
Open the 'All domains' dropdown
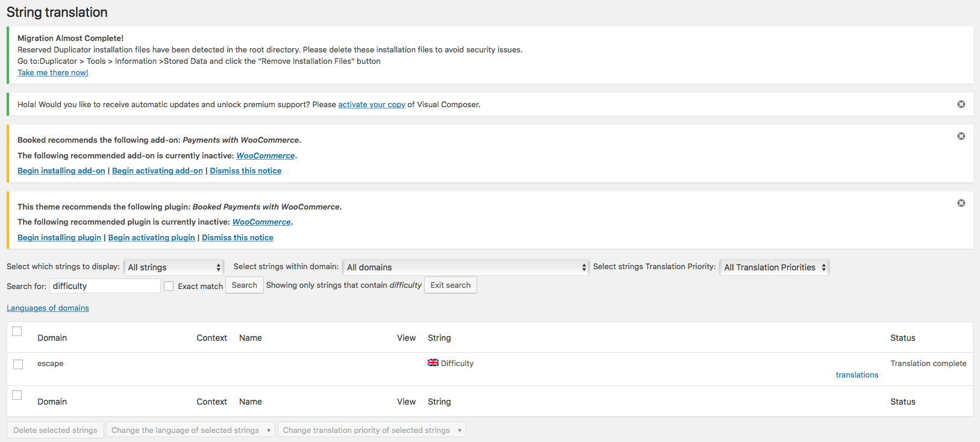466,267
